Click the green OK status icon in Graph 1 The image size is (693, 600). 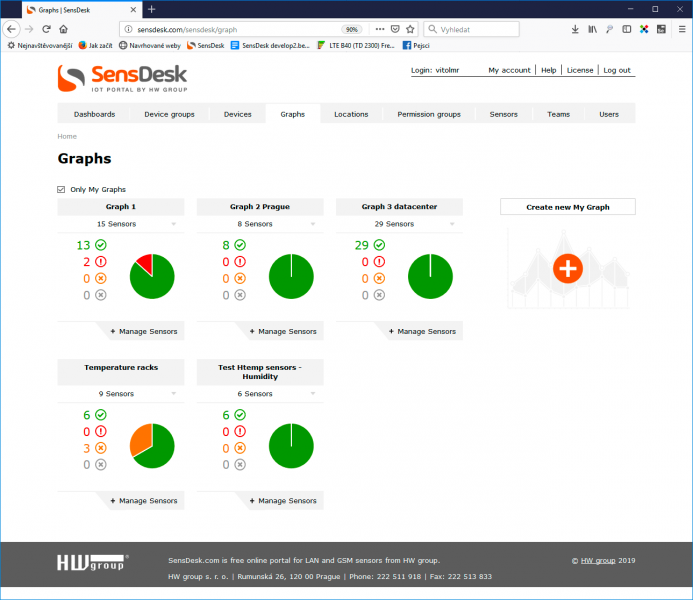click(x=101, y=245)
